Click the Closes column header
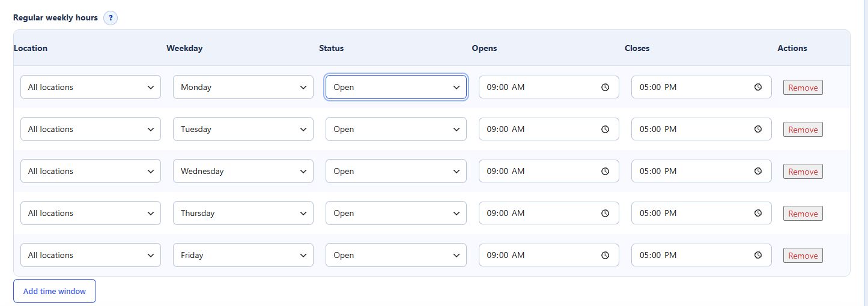 (637, 48)
